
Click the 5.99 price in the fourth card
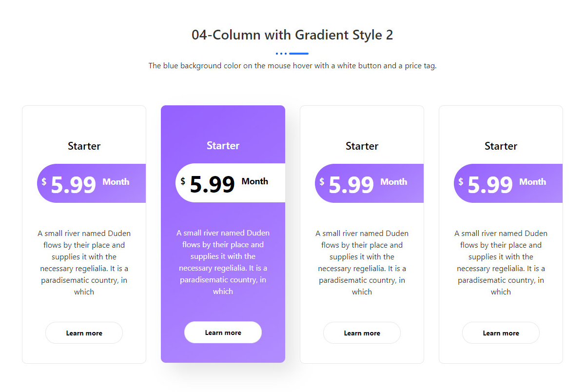click(x=490, y=185)
